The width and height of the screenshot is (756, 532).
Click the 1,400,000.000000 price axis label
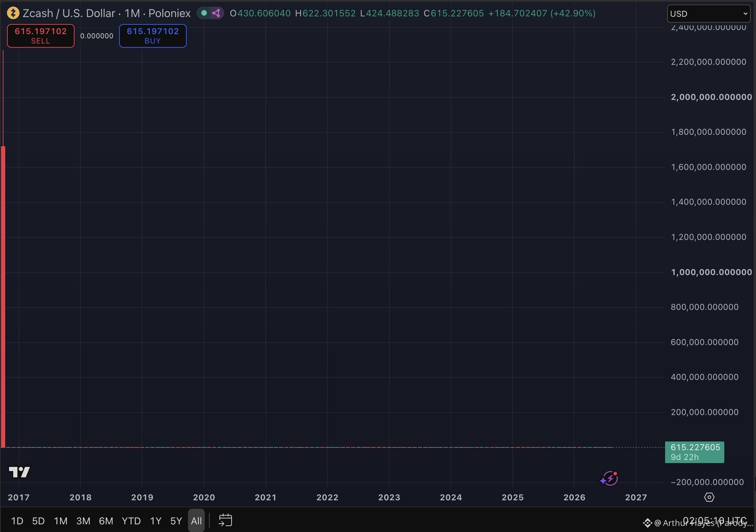coord(709,202)
